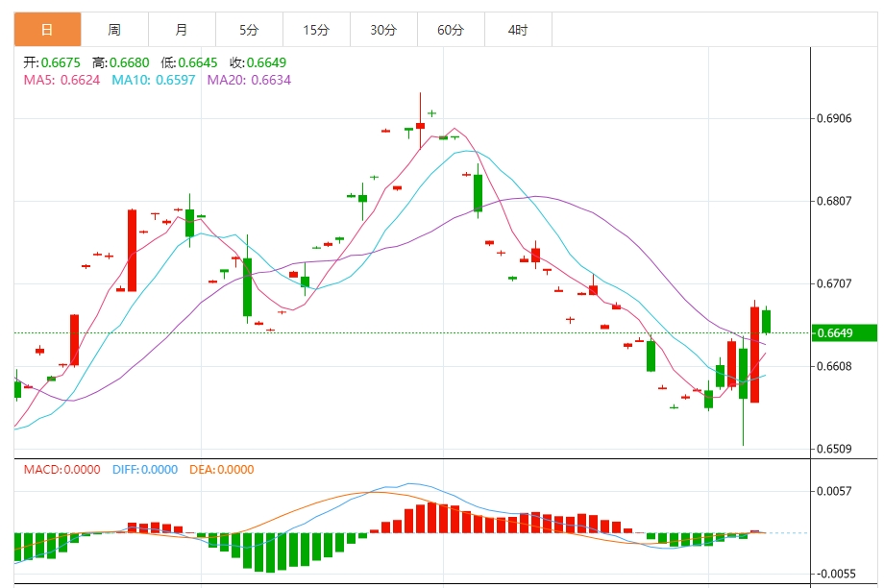
Task: Open the 4时 timeframe tab
Action: point(518,30)
